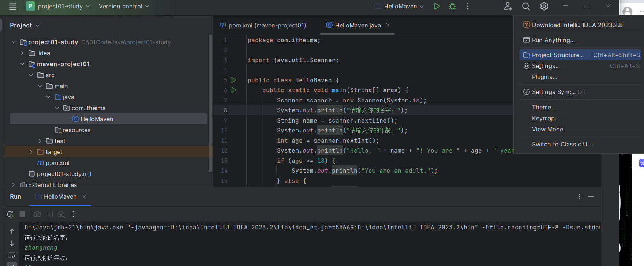Click line 8 in the editor gutter
This screenshot has height=266, width=644.
(225, 110)
